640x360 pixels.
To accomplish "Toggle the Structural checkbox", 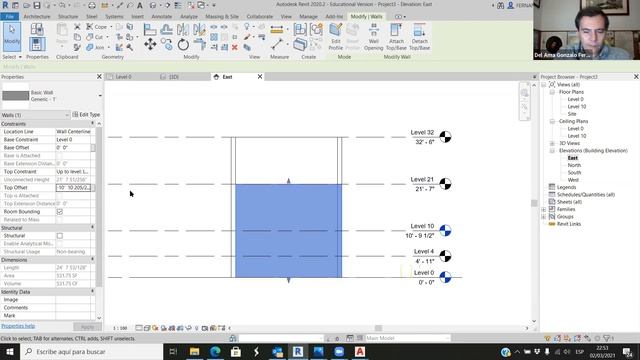I will pos(60,236).
